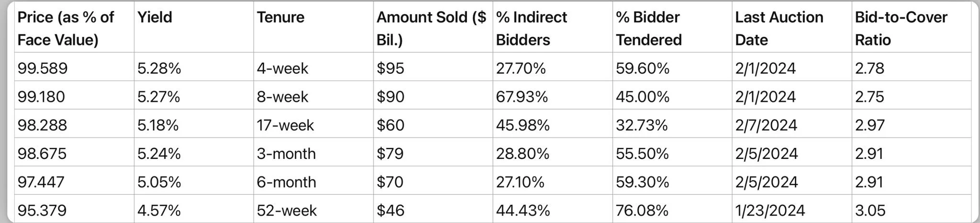Click the 3-month tenure cell
This screenshot has width=980, height=223.
[286, 154]
